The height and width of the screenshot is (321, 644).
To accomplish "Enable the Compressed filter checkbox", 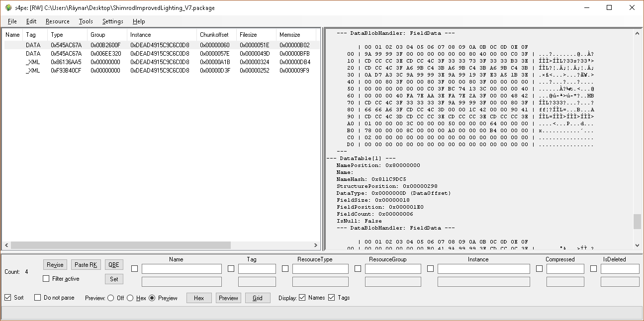I will coord(539,269).
